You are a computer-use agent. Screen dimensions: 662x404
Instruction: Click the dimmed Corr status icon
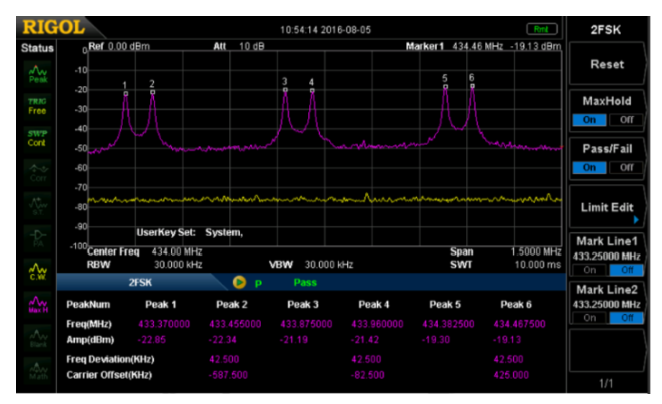(x=38, y=172)
